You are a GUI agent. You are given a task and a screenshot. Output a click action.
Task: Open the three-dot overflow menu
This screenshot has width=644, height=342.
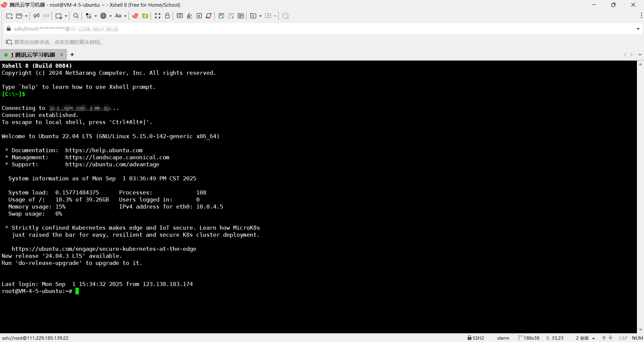642,16
